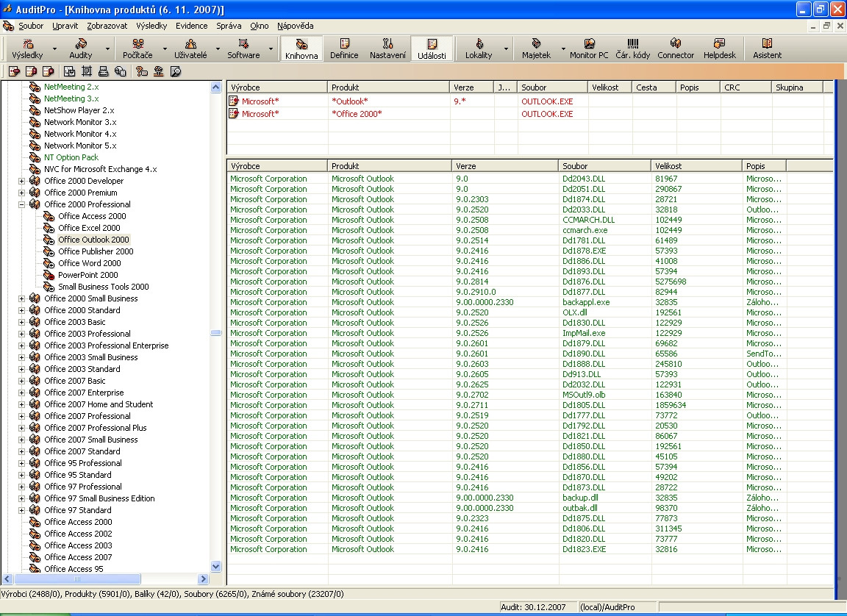
Task: Select NT Option Pack in the tree
Action: [71, 157]
